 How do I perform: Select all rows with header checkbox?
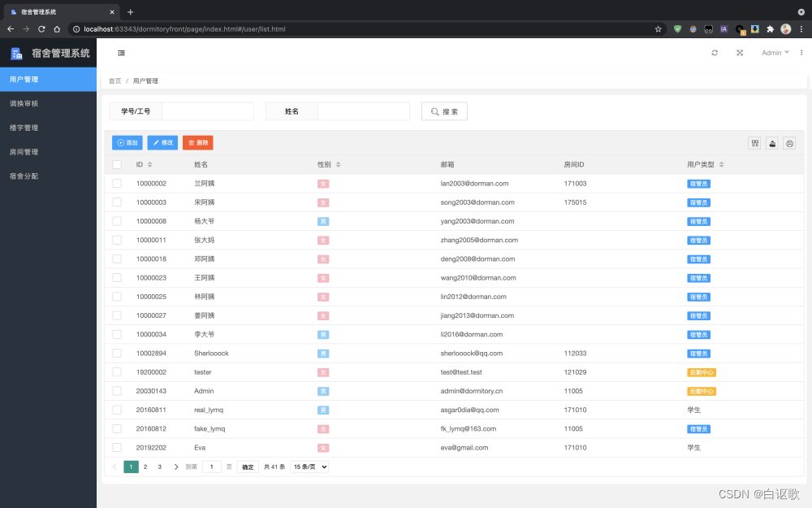coord(117,163)
